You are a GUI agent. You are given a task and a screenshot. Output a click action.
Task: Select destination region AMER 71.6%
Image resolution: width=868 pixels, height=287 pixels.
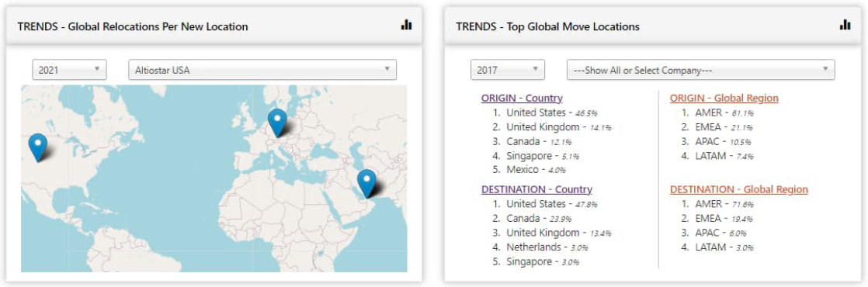tap(724, 204)
